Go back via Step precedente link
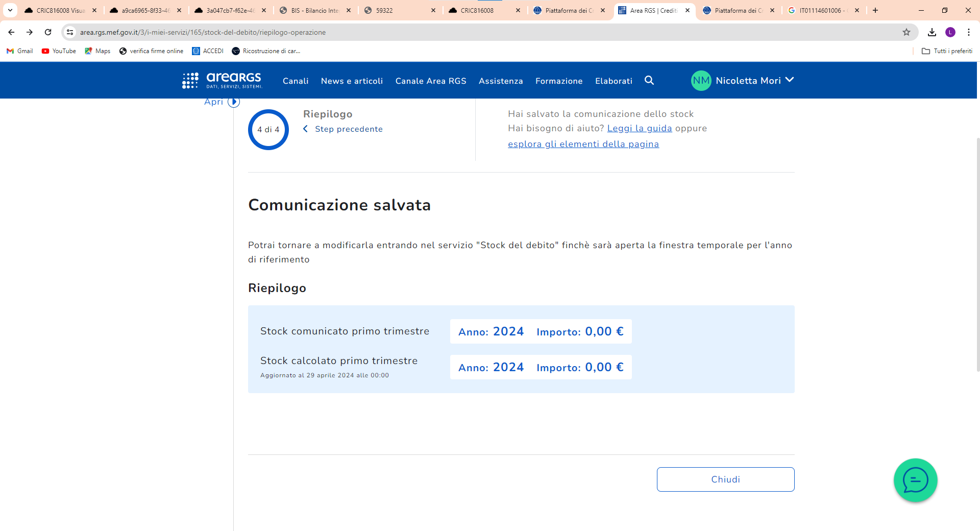Image resolution: width=980 pixels, height=531 pixels. pyautogui.click(x=348, y=129)
